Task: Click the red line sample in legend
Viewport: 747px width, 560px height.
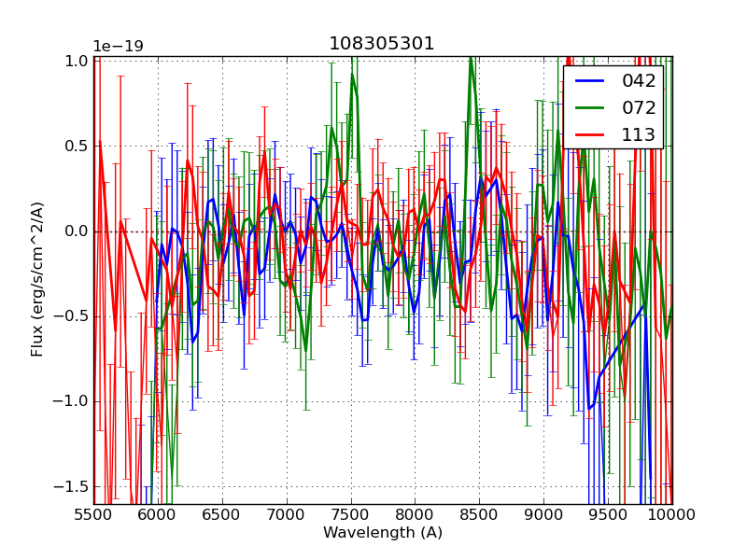Action: pyautogui.click(x=590, y=135)
